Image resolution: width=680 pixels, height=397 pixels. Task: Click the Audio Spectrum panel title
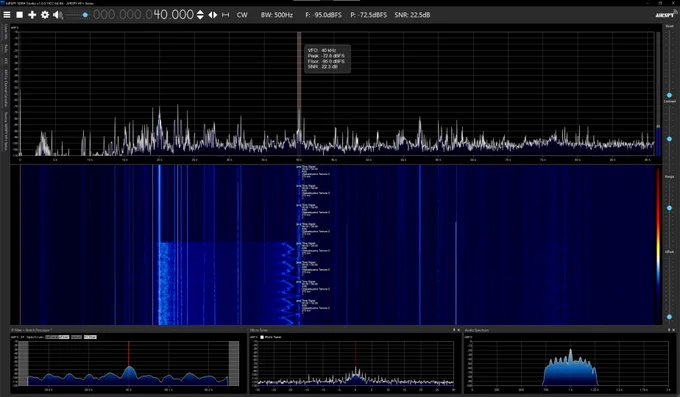point(477,330)
